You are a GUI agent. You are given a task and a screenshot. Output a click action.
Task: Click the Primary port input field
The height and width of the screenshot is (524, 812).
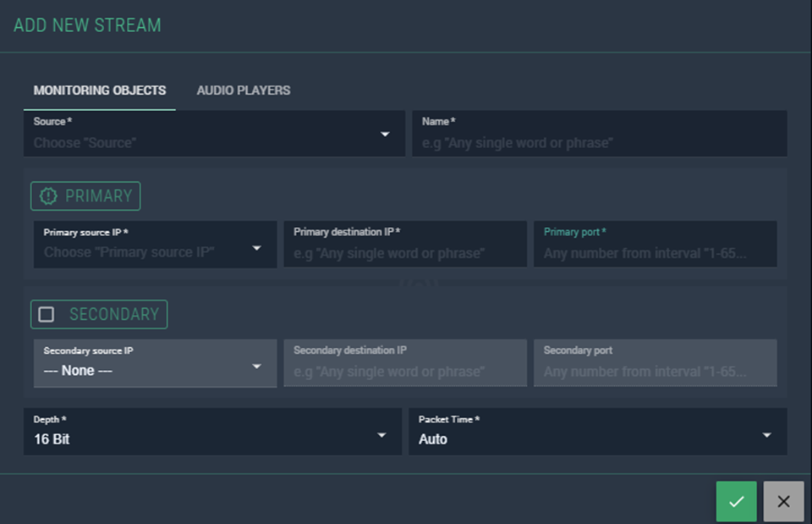[x=655, y=252]
